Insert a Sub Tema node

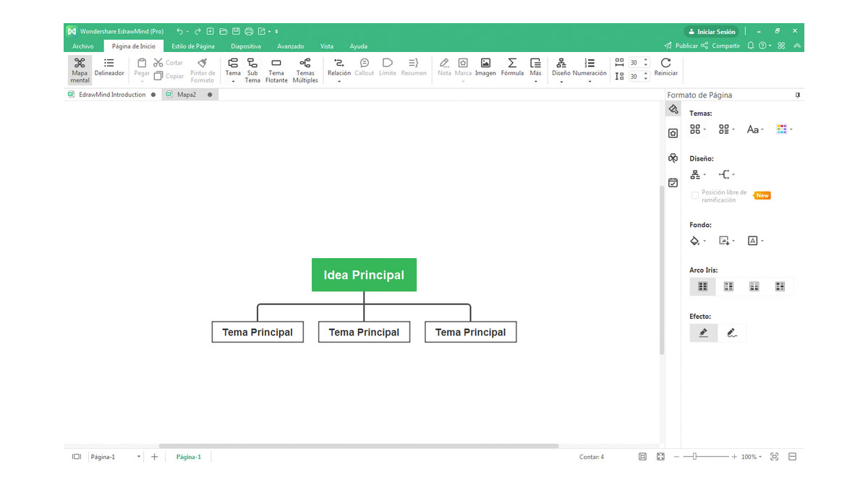point(252,64)
